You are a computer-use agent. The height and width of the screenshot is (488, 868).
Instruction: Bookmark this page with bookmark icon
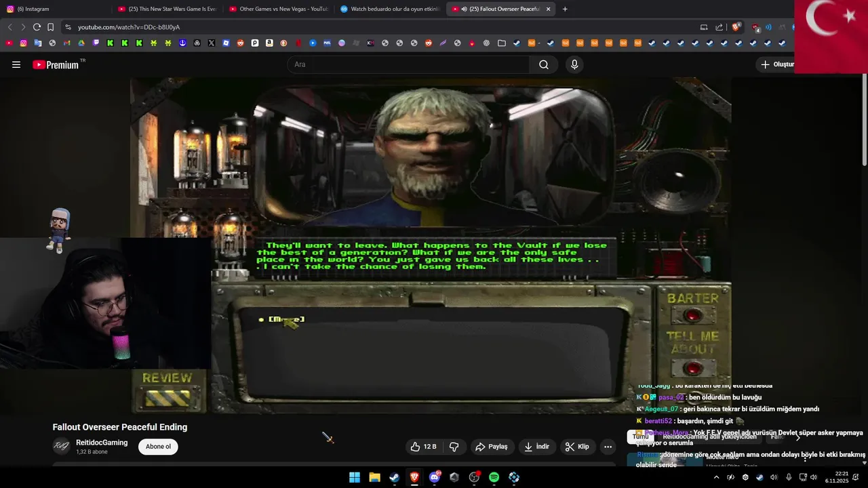click(x=50, y=27)
